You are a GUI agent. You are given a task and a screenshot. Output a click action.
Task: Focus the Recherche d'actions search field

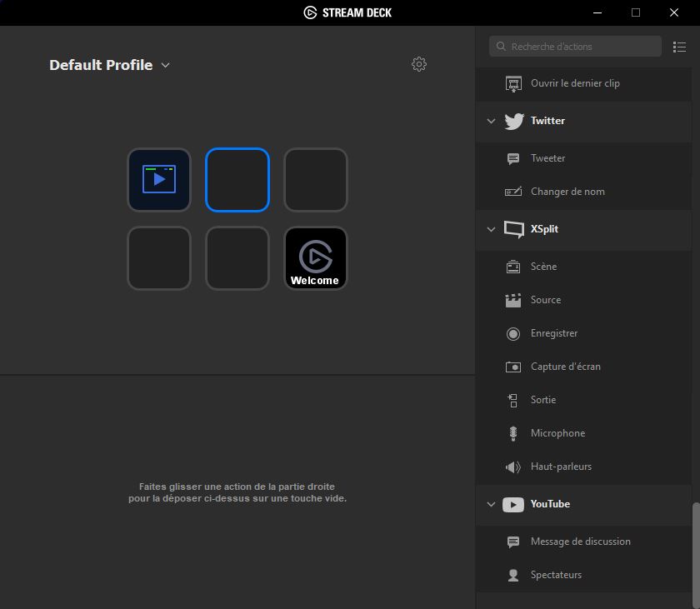(x=575, y=47)
